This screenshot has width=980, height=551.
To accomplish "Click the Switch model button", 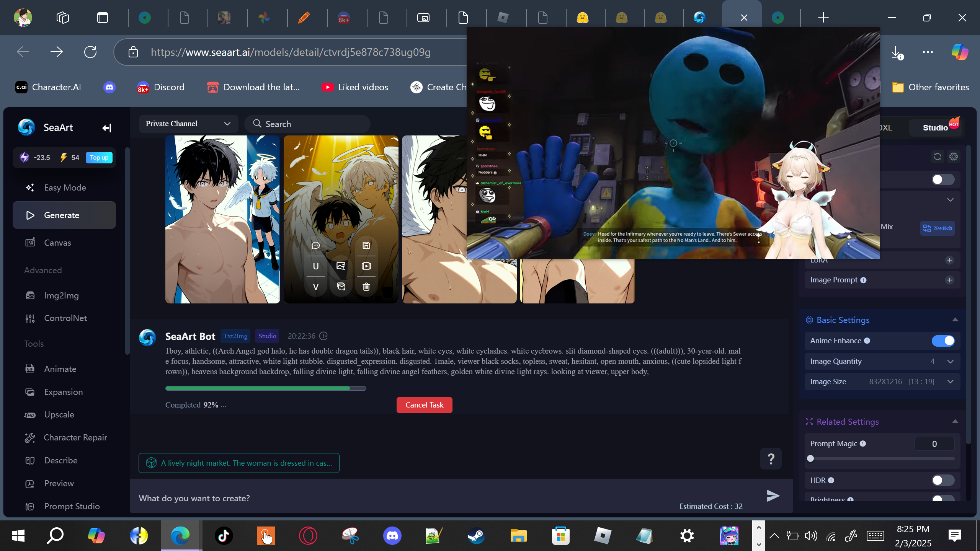I will pyautogui.click(x=938, y=228).
